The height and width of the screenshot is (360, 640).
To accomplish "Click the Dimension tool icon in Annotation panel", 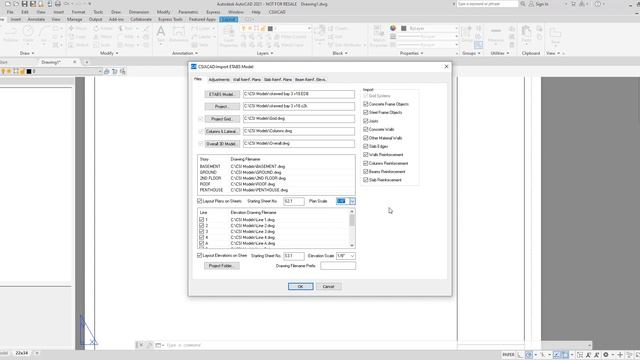I will click(179, 32).
